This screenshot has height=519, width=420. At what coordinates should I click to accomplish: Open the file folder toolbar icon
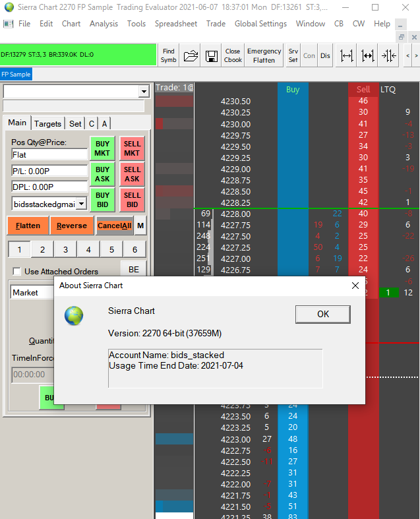pyautogui.click(x=191, y=55)
